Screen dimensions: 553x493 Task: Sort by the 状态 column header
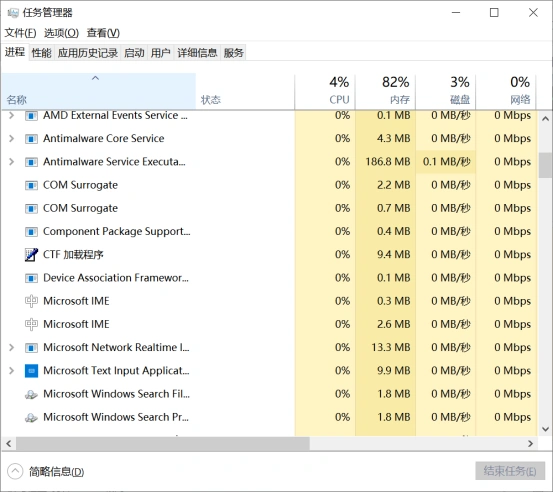[245, 91]
